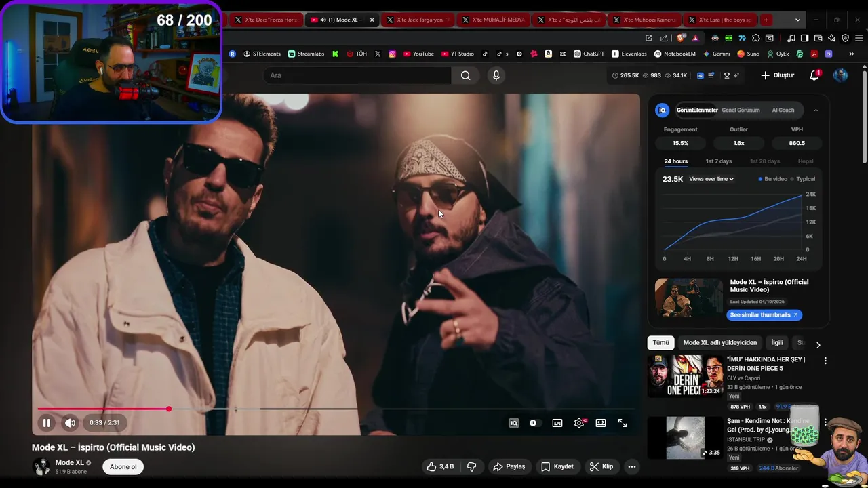Open Brave Shields lion icon

click(x=682, y=38)
